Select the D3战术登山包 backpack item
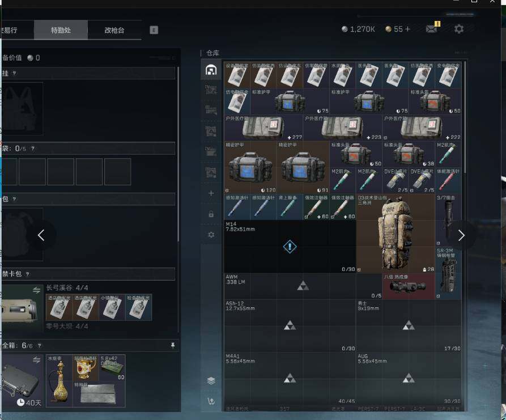Image resolution: width=506 pixels, height=420 pixels. 396,234
